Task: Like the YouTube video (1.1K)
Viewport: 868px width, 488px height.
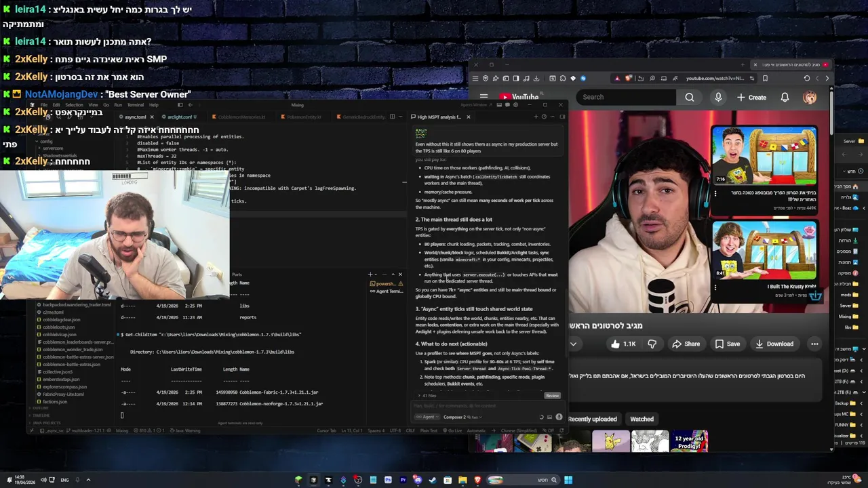Action: [x=623, y=344]
